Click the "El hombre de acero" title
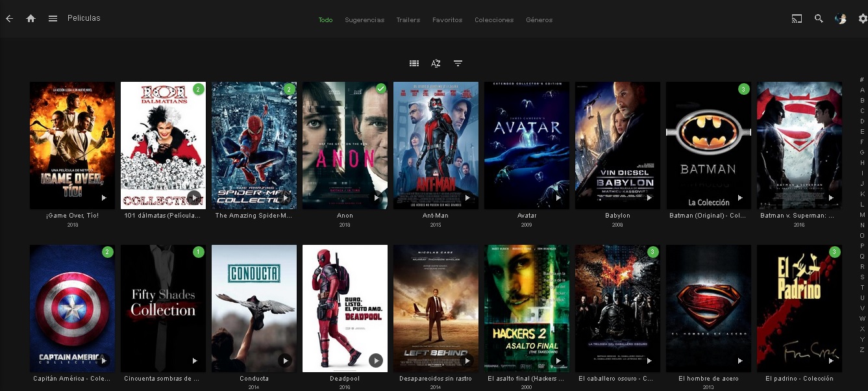This screenshot has height=391, width=868. (x=708, y=379)
